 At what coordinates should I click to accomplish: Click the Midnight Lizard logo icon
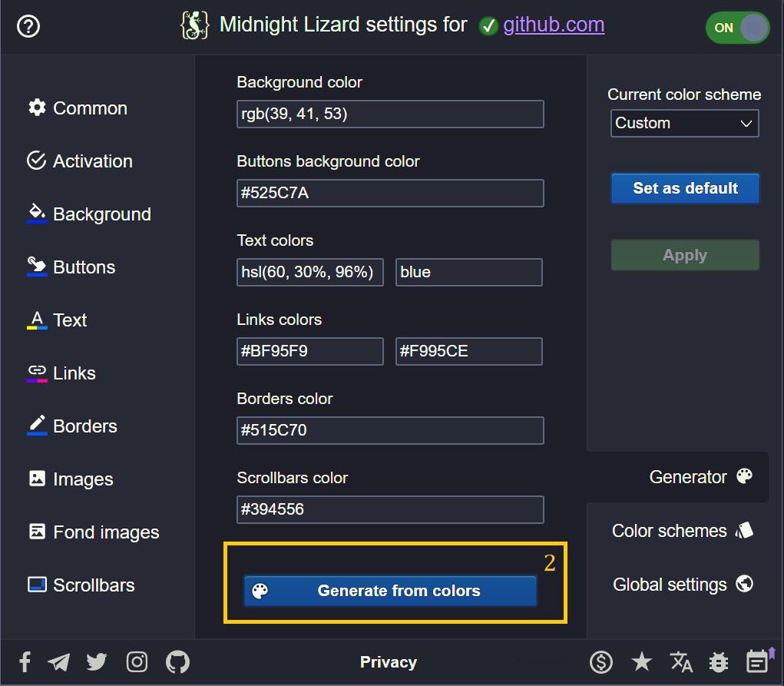(194, 25)
